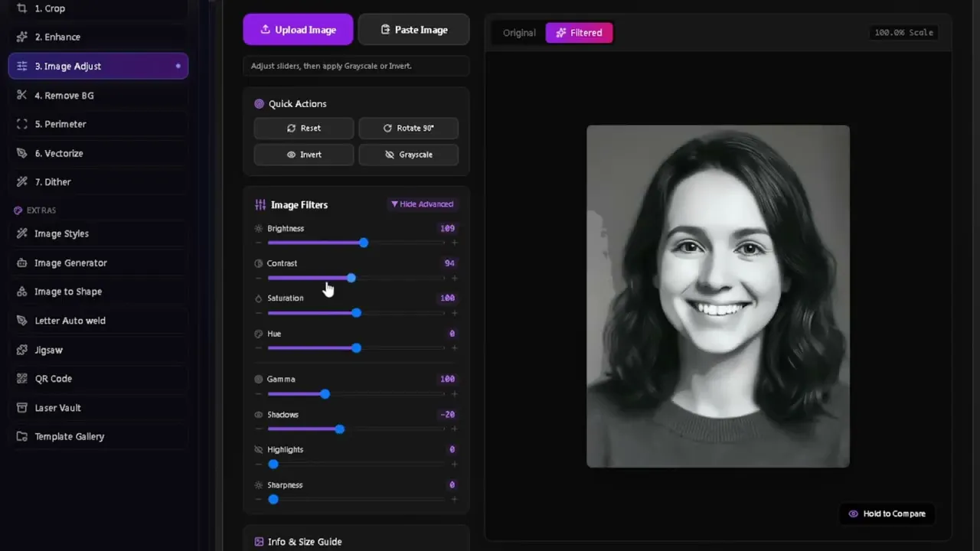
Task: Click the Paste Image button
Action: coord(413,30)
